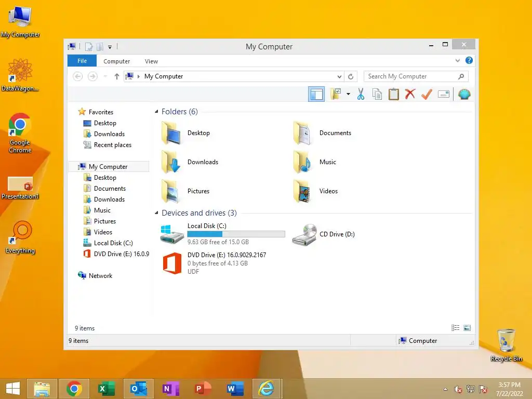This screenshot has height=399, width=532.
Task: Open Excel from the taskbar
Action: [x=106, y=389]
